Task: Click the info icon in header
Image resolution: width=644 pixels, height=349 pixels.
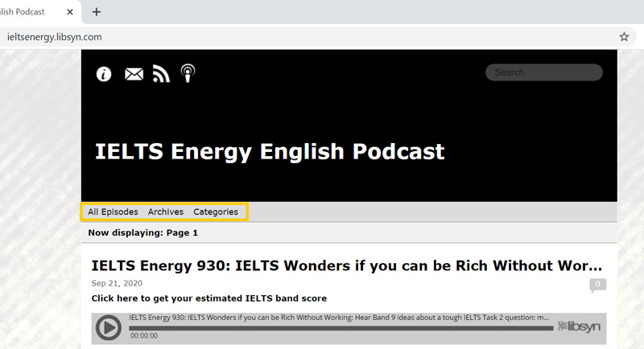Action: pos(104,74)
